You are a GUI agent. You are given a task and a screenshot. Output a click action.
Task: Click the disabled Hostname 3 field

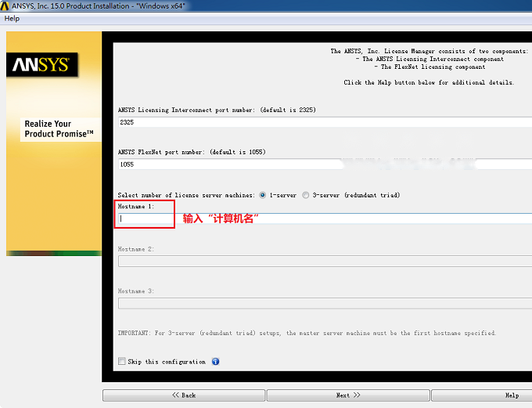pos(325,303)
